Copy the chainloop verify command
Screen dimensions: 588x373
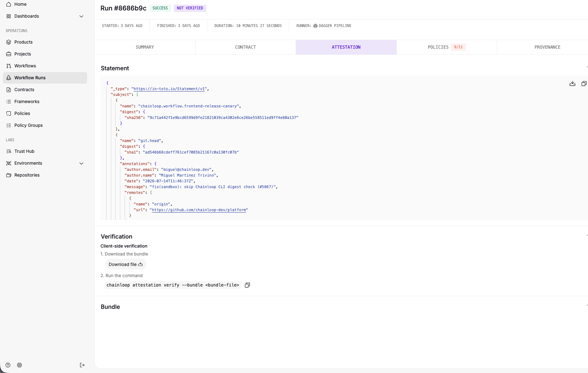[x=247, y=285]
